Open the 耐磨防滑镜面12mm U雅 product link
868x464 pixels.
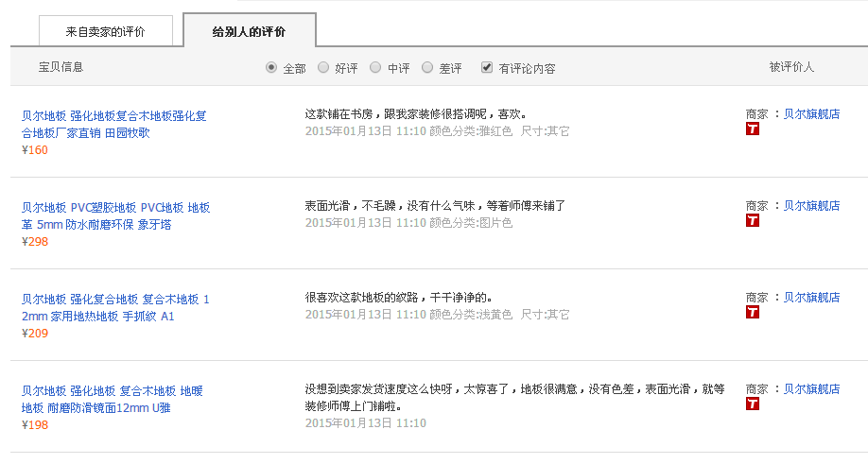[112, 400]
